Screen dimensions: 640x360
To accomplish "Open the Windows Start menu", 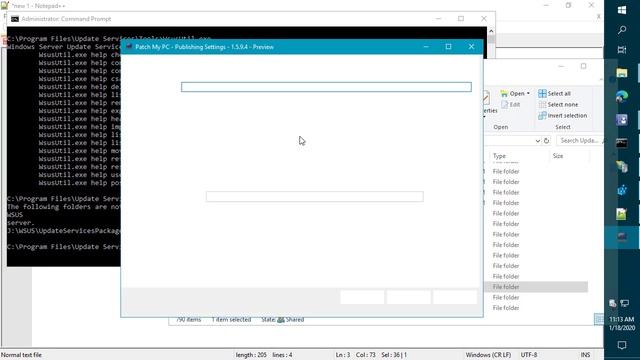I will point(622,10).
